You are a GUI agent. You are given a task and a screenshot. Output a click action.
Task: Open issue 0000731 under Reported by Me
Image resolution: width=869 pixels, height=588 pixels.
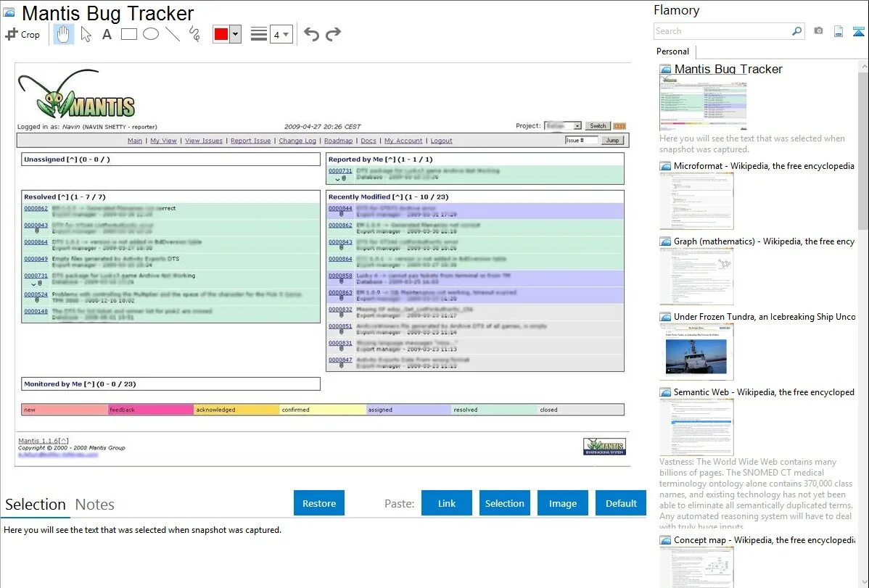[340, 170]
